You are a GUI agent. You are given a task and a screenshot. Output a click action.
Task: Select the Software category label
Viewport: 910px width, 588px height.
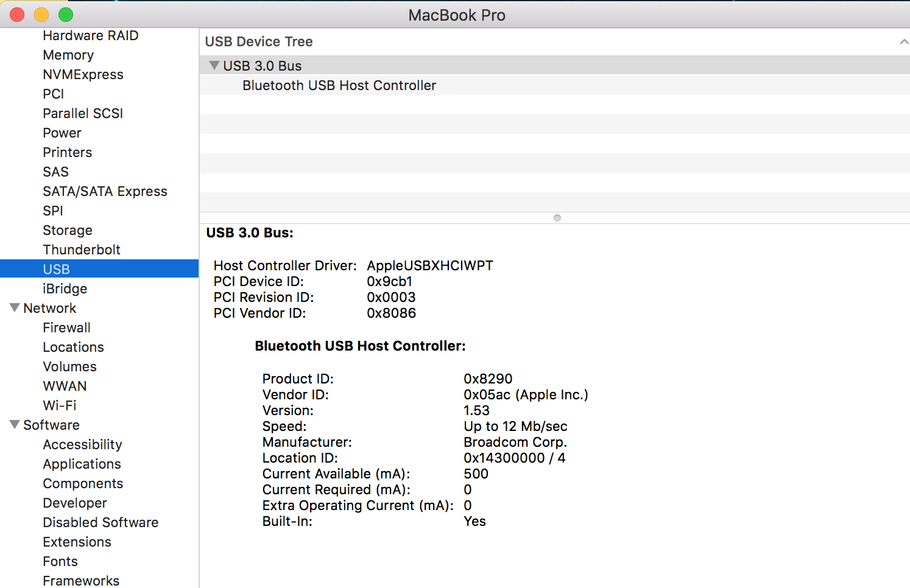(x=51, y=425)
